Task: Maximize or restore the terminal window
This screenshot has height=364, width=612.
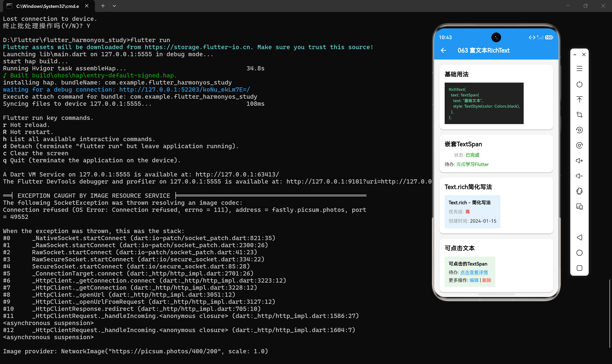Action: [585, 6]
